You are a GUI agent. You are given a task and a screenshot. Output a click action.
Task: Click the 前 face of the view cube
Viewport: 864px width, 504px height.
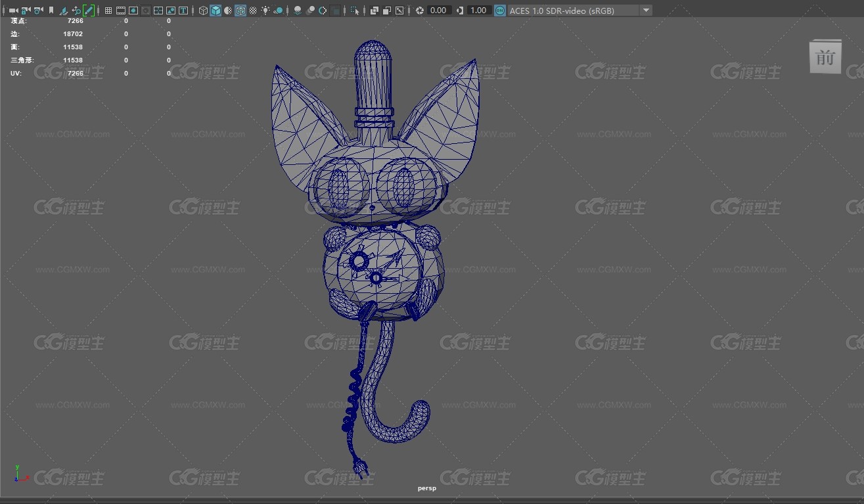coord(825,58)
